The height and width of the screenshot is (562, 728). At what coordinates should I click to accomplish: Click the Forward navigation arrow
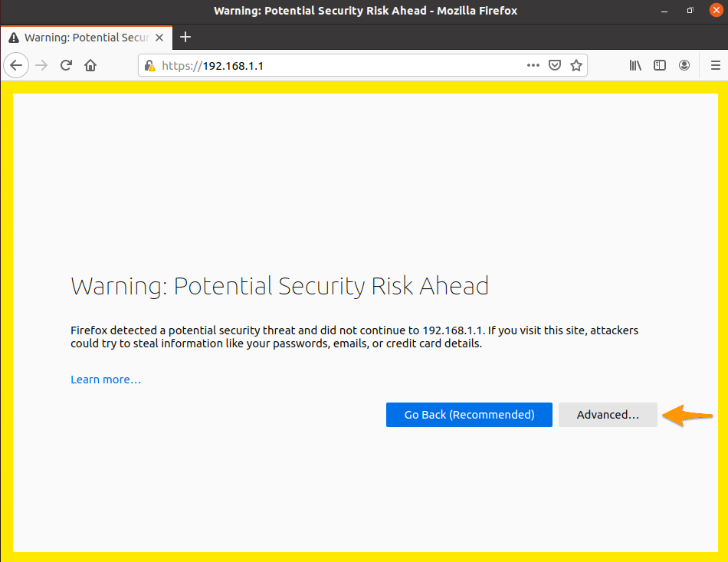click(41, 66)
